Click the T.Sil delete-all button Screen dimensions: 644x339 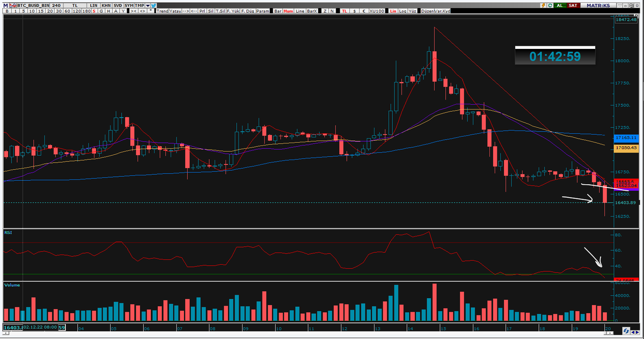pyautogui.click(x=221, y=11)
